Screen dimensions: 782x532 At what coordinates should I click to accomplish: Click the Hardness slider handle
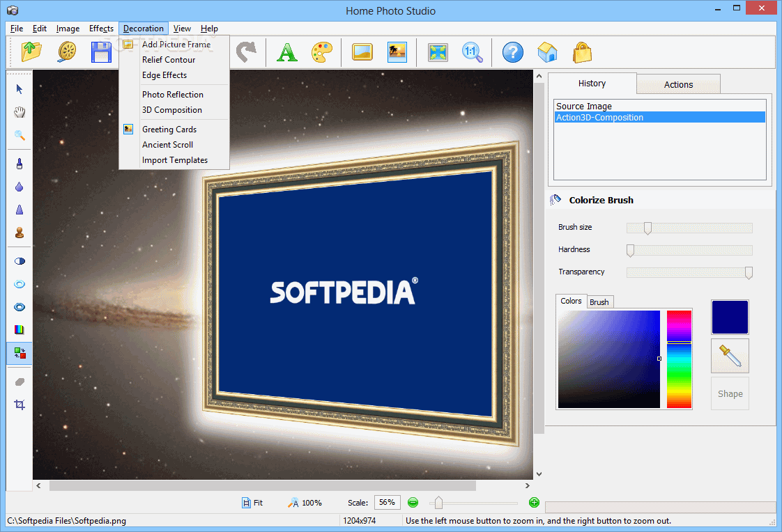[x=630, y=251]
